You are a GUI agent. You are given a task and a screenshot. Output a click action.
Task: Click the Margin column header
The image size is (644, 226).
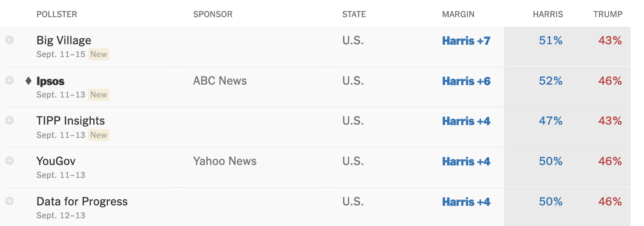pos(458,14)
